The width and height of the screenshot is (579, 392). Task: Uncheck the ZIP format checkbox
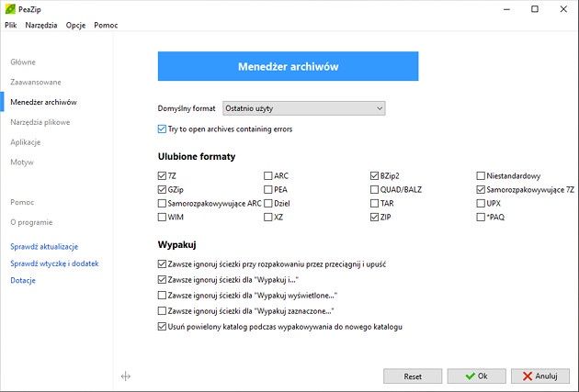pyautogui.click(x=374, y=218)
